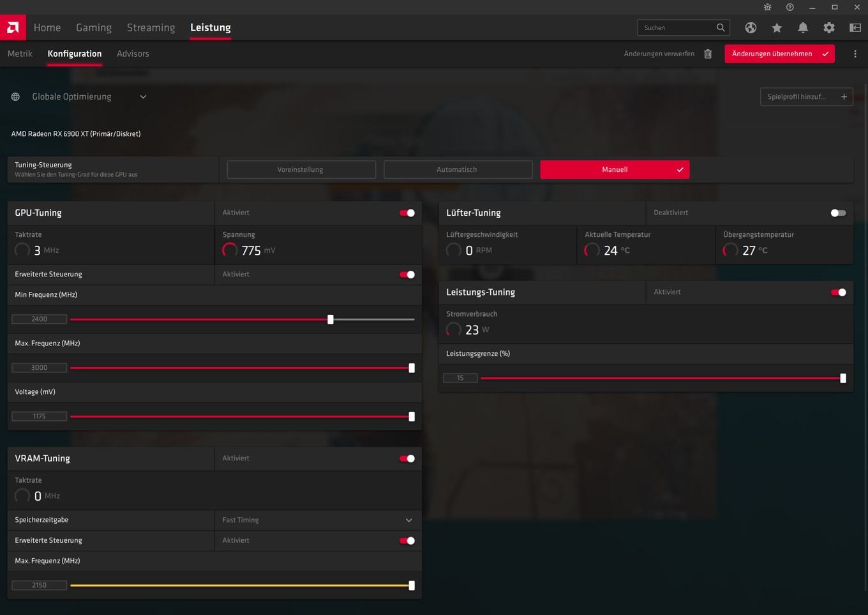The image size is (868, 615).
Task: Open the Advisors sub-tab
Action: point(133,54)
